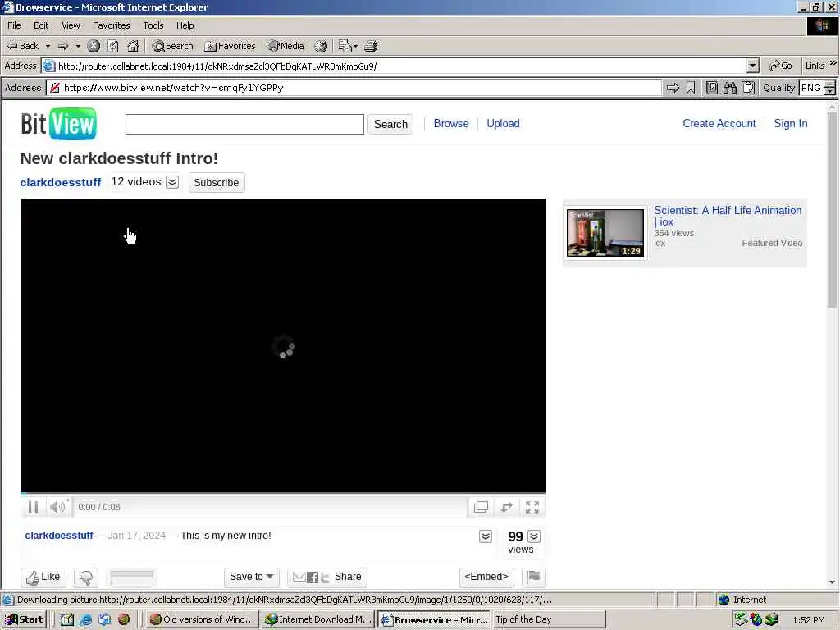Click the flag report icon
The image size is (840, 630).
click(x=533, y=577)
